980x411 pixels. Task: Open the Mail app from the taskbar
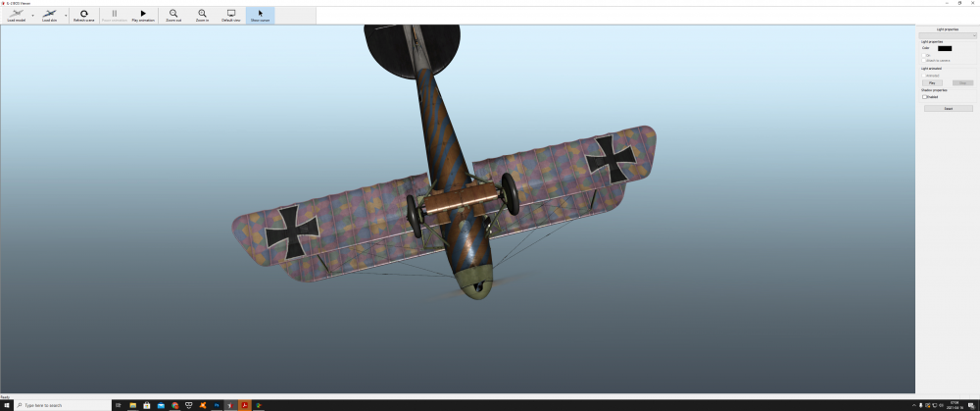pyautogui.click(x=161, y=405)
